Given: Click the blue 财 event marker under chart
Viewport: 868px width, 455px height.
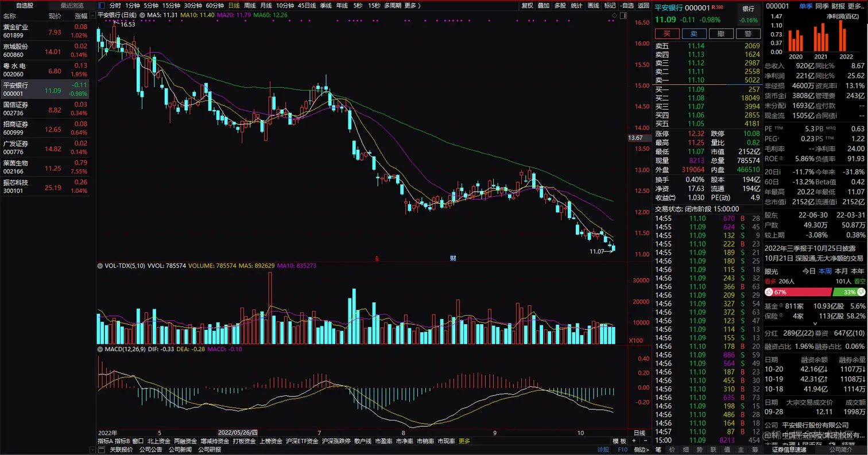Looking at the screenshot, I should (x=453, y=258).
